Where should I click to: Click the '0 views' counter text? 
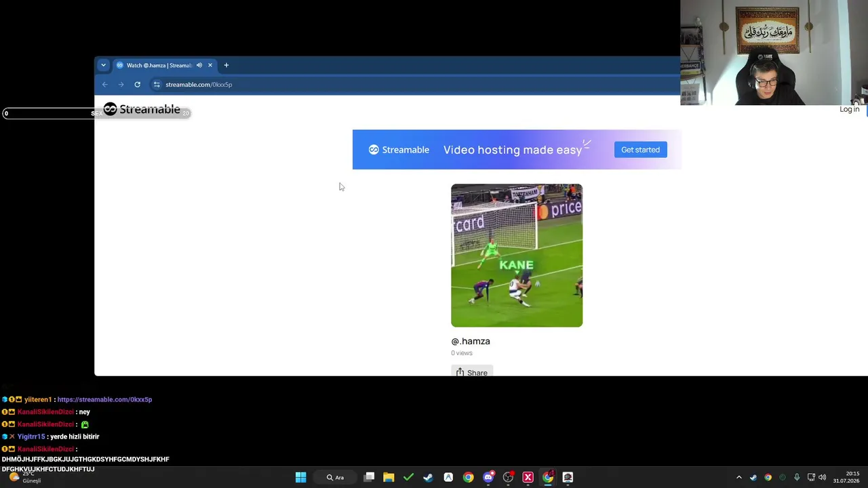click(462, 353)
